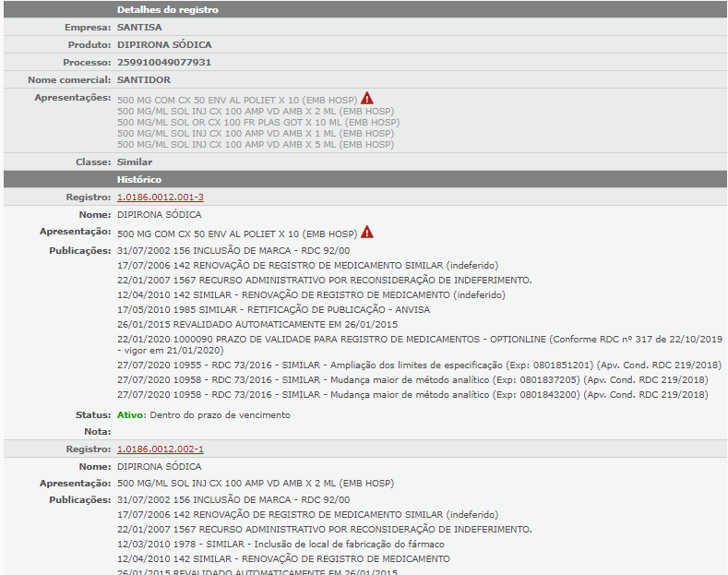Click Nota label under first registro
Viewport: 728px width, 575px height.
point(98,432)
